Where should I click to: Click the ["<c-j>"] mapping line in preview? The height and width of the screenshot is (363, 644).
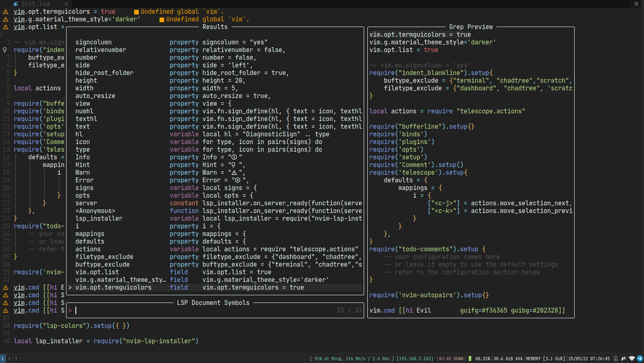[500, 203]
